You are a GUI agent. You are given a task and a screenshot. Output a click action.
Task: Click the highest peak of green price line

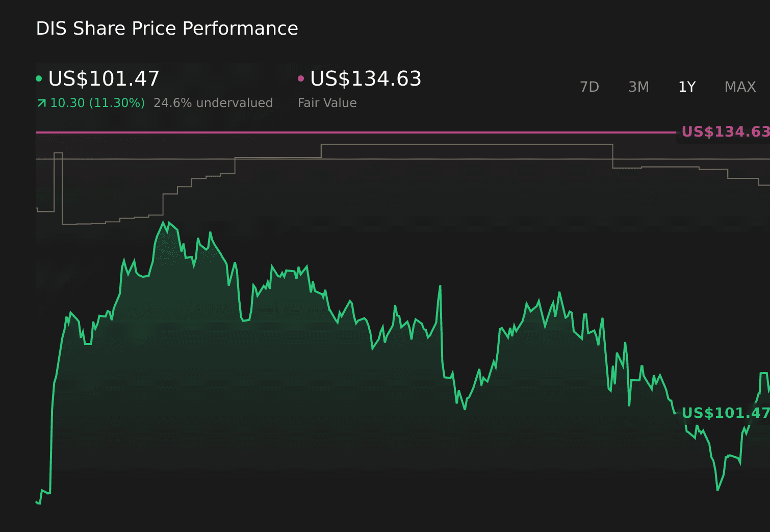tap(164, 223)
